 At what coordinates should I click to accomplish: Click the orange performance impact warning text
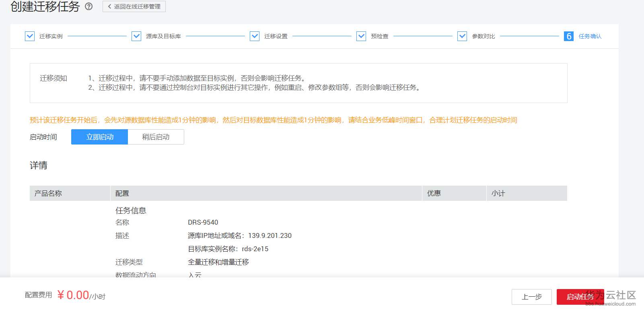point(274,120)
